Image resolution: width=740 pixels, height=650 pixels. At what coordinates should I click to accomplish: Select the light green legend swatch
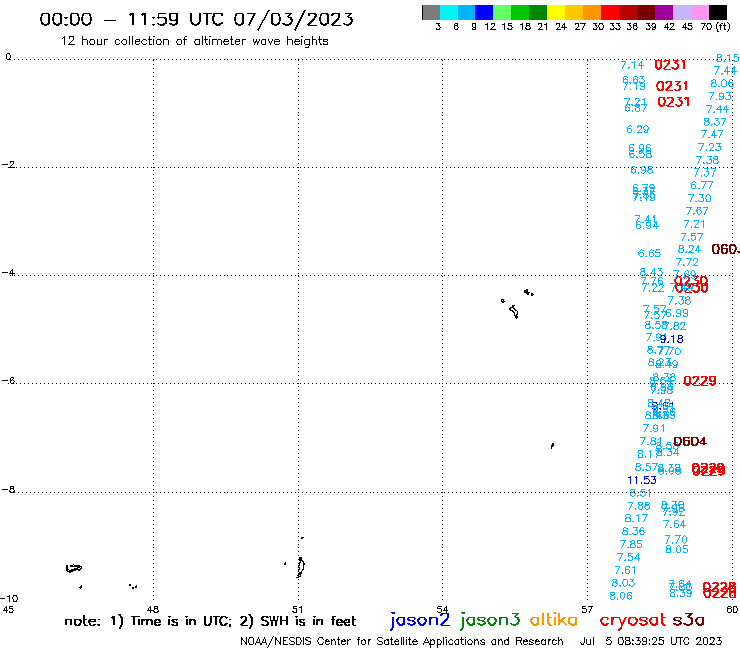(502, 12)
